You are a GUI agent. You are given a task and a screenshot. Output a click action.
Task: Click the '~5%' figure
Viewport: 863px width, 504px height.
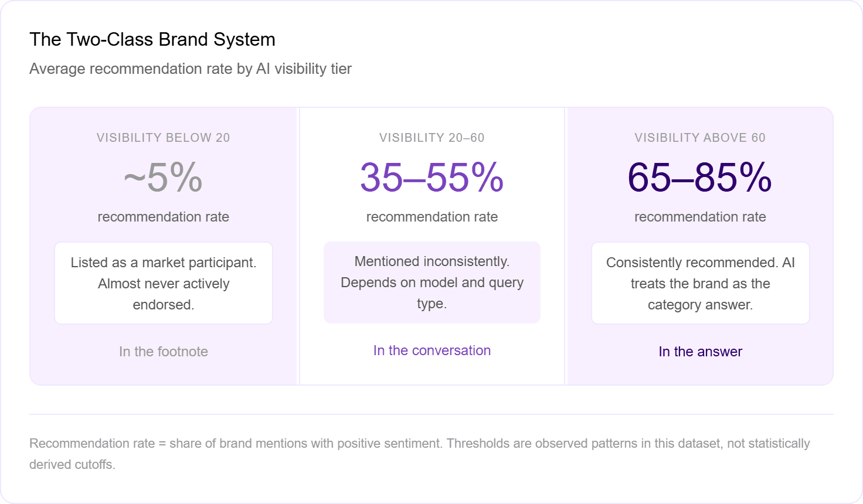[x=164, y=177]
